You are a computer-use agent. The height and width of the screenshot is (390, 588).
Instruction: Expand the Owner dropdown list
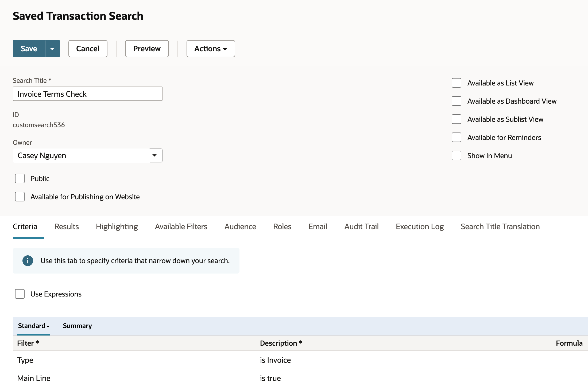155,155
